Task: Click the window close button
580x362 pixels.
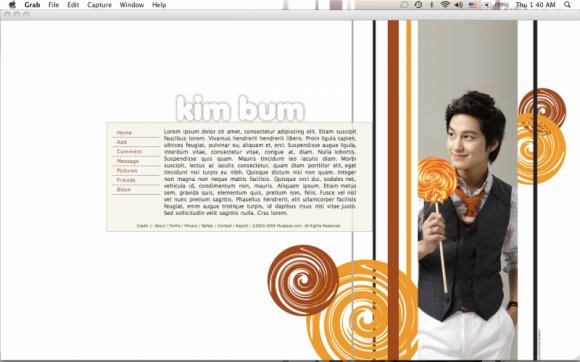Action: (7, 15)
